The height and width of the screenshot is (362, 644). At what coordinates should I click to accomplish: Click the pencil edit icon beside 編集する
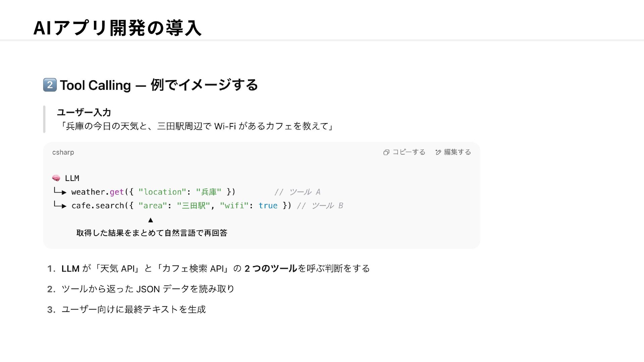pyautogui.click(x=438, y=153)
